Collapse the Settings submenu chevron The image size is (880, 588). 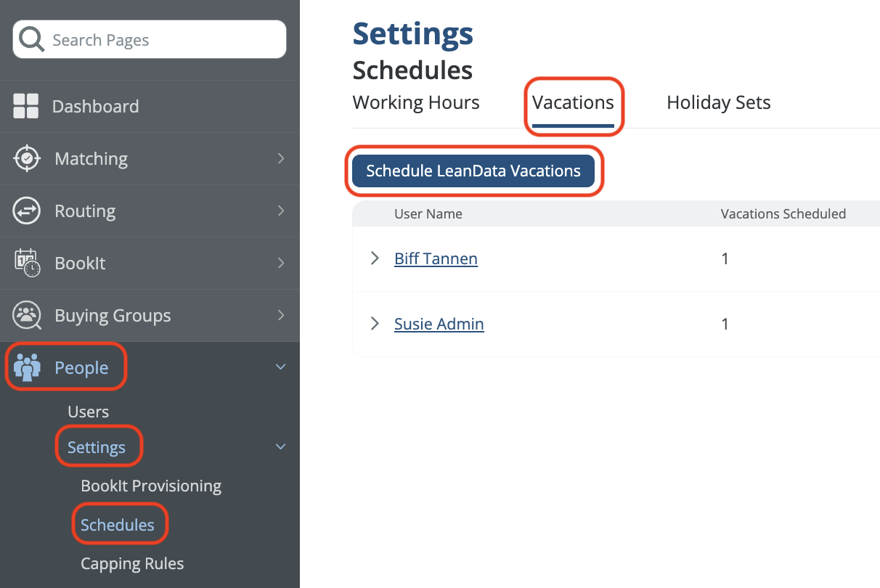tap(281, 447)
